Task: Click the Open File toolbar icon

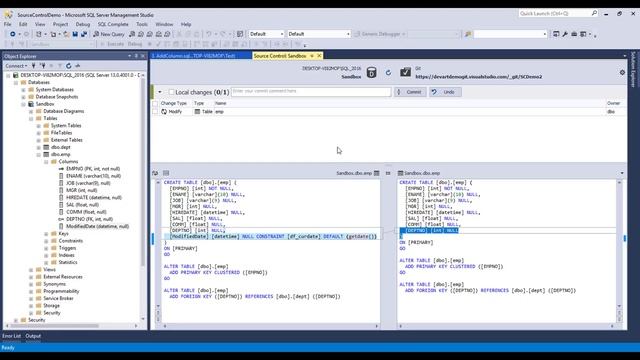Action: [66, 34]
